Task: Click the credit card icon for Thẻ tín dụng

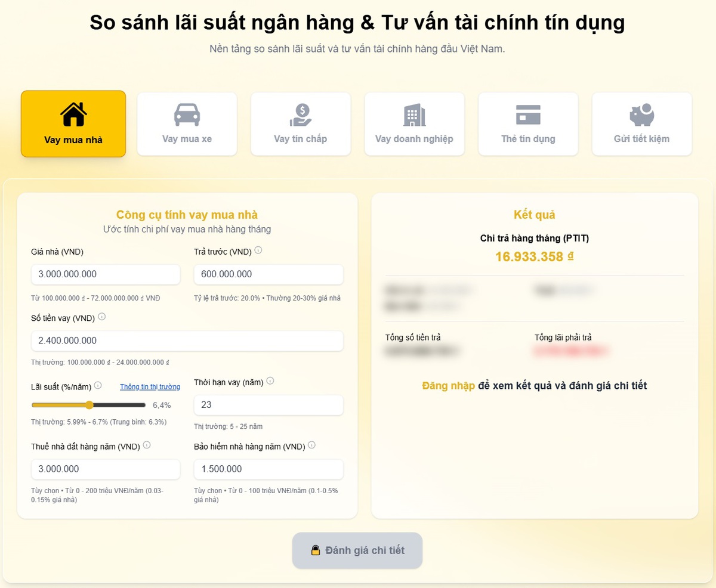Action: click(x=528, y=114)
